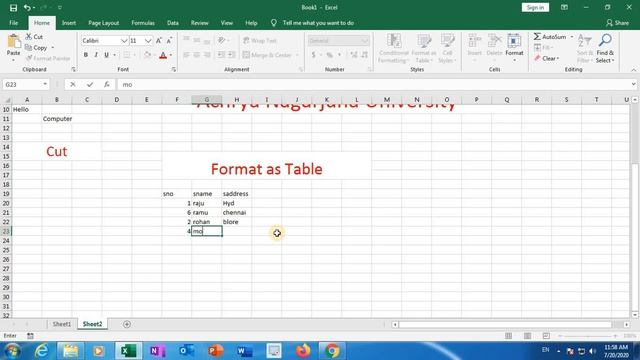Open the File tab
The width and height of the screenshot is (640, 360).
[x=13, y=23]
